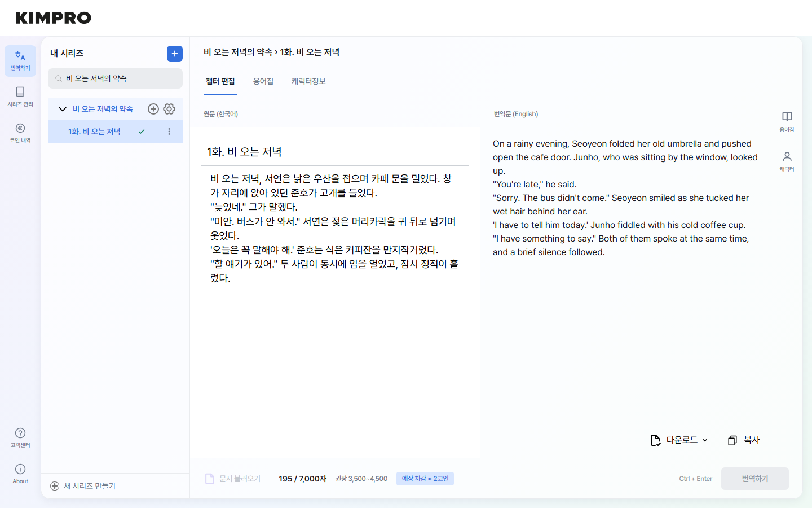This screenshot has height=508, width=812.
Task: Click the 번역하기 translate button
Action: point(755,479)
